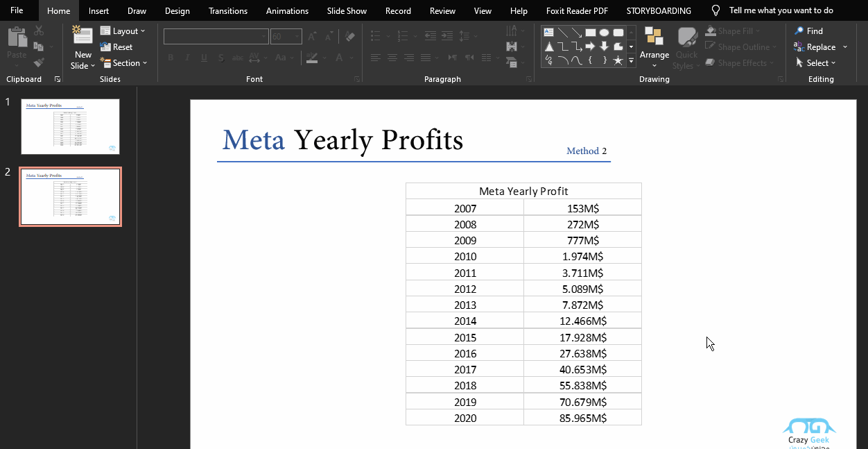The image size is (868, 449).
Task: Select the slide 1 thumbnail
Action: coord(70,126)
